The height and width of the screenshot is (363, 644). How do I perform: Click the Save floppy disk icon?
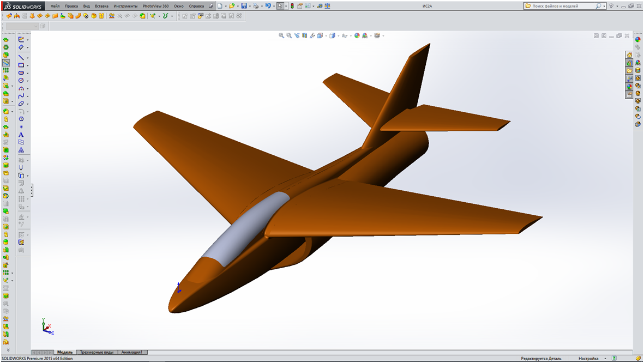point(244,6)
